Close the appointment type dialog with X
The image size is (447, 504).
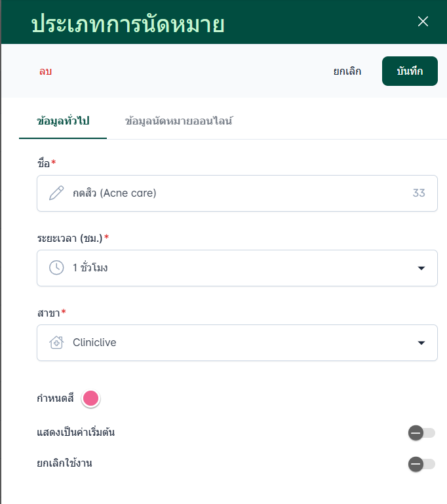(x=423, y=22)
